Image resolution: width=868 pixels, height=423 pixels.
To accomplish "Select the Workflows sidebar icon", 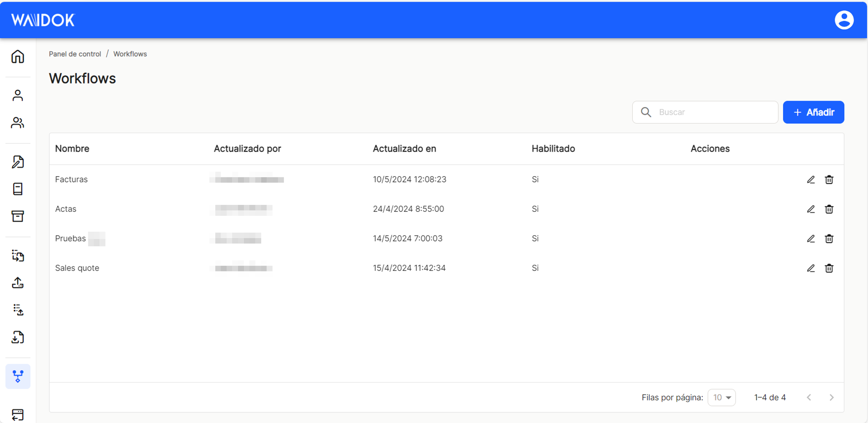I will (18, 376).
